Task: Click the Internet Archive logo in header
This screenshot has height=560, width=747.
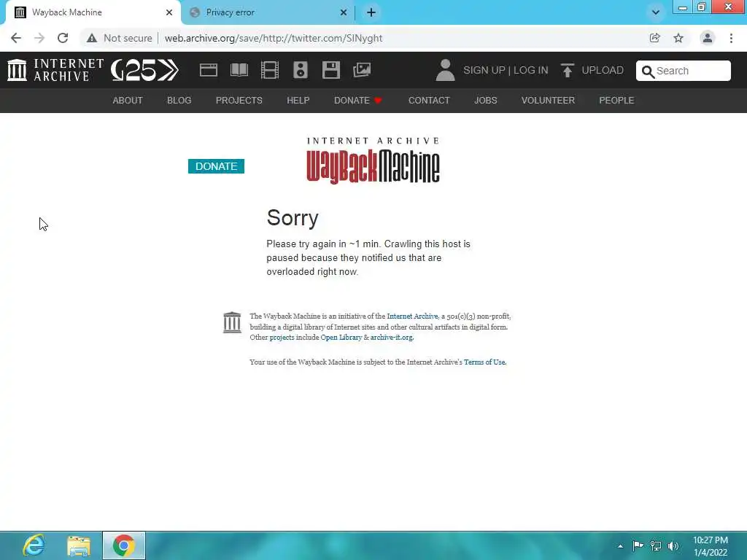Action: [x=55, y=70]
